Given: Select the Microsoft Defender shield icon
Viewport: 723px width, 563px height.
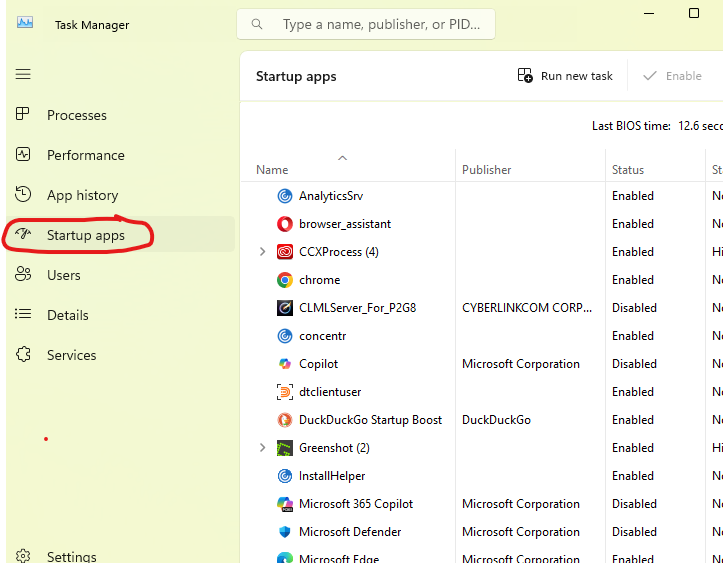Looking at the screenshot, I should tap(285, 532).
